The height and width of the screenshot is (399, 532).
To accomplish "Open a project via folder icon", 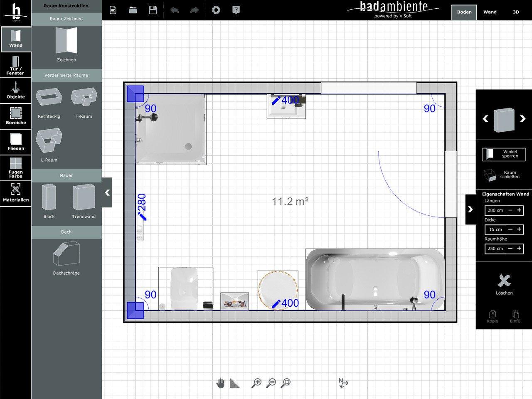I will coord(133,10).
